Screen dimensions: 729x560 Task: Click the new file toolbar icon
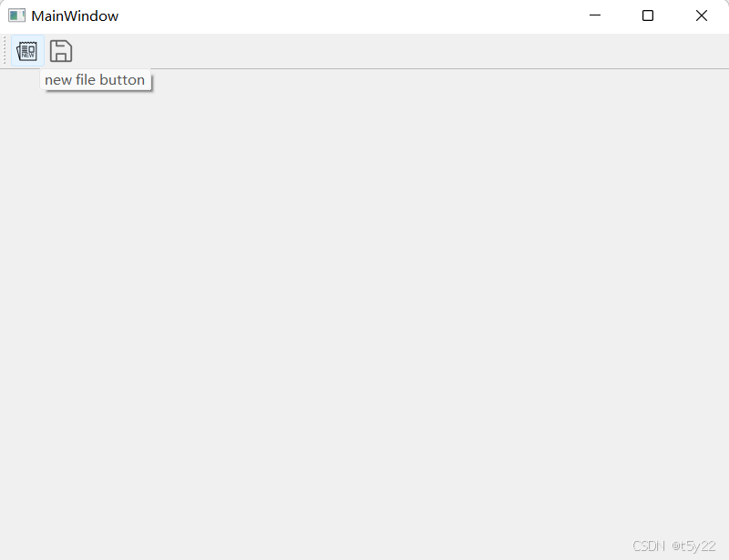tap(27, 51)
